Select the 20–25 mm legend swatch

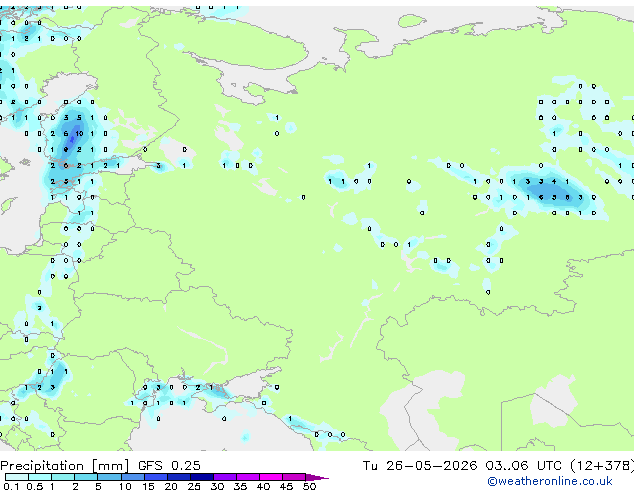click(x=178, y=477)
